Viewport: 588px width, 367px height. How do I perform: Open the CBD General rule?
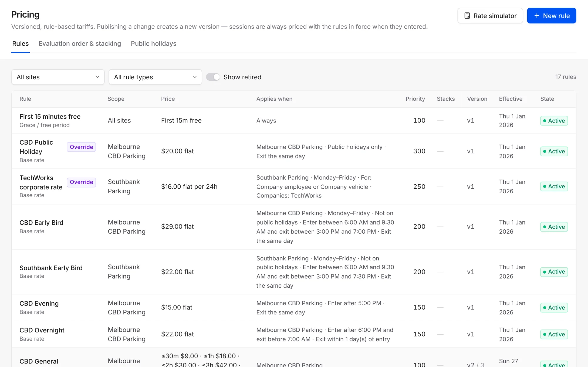(39, 361)
